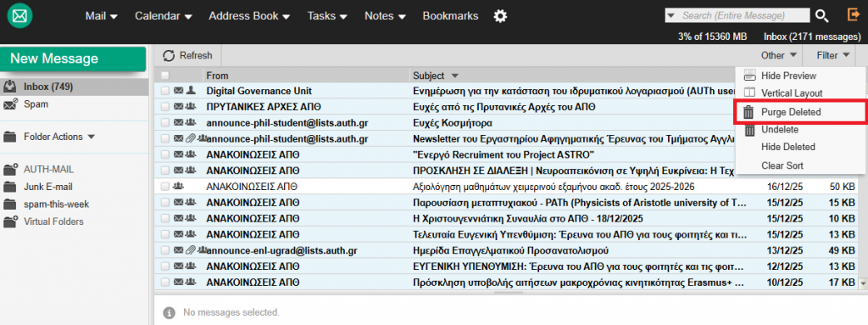Open the Mail dropdown menu
868x325 pixels.
click(x=102, y=16)
